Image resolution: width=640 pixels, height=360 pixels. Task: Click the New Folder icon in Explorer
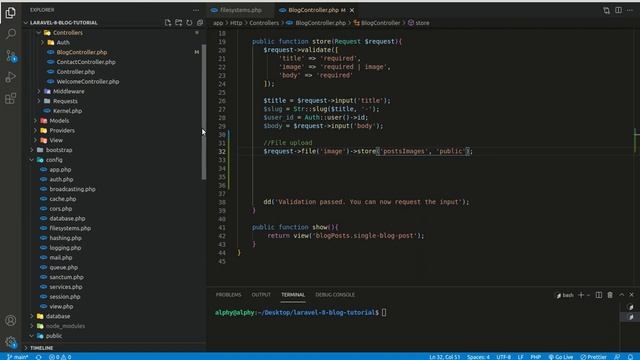click(x=178, y=22)
